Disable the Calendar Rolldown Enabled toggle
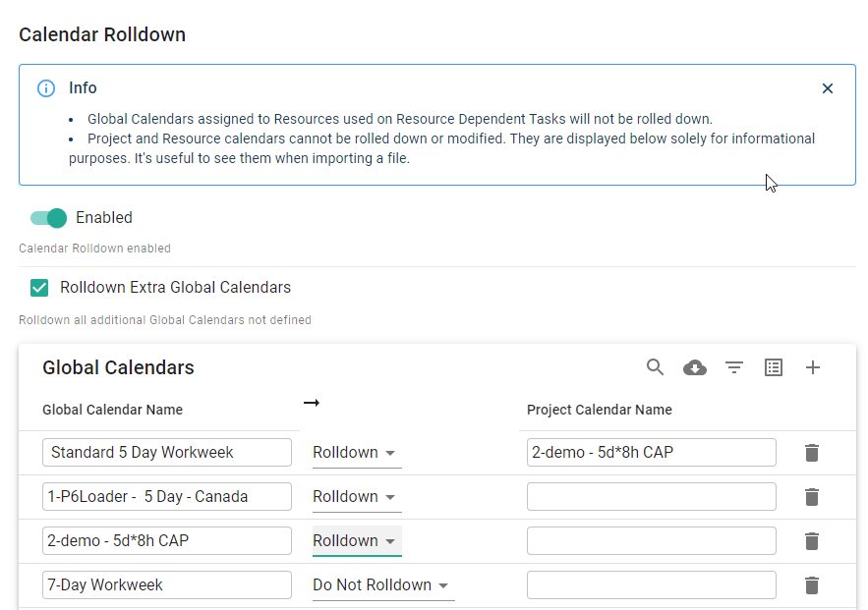 (48, 218)
